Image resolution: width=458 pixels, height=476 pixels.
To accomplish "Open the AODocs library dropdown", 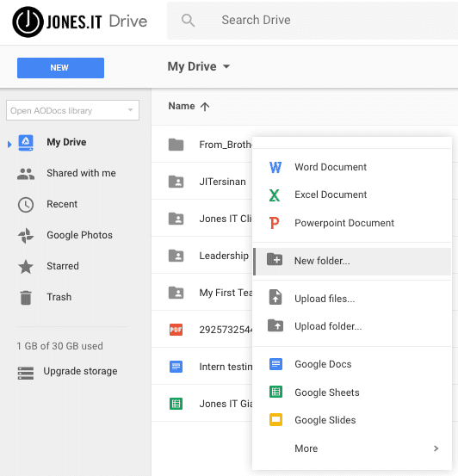I will click(72, 110).
